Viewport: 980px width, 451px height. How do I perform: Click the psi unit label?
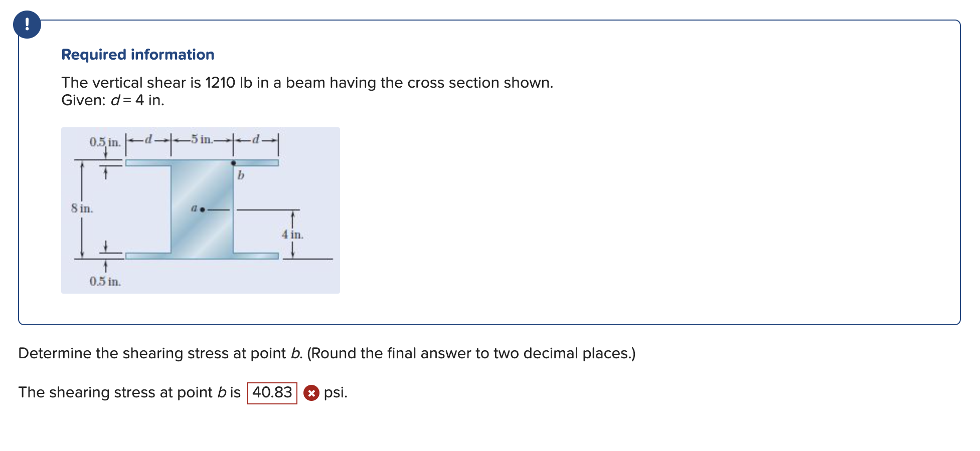click(x=336, y=392)
